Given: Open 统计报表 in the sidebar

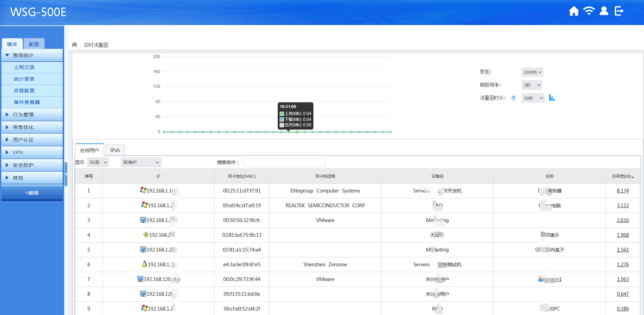Looking at the screenshot, I should coord(24,79).
